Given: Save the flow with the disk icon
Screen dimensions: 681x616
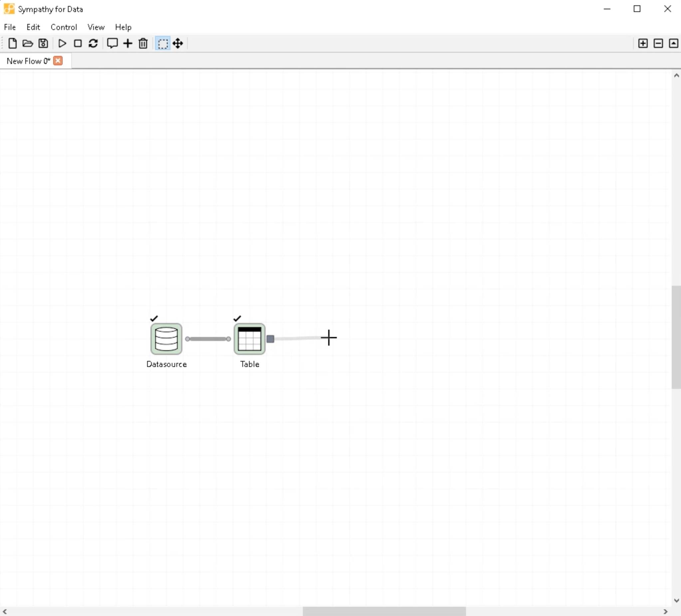Looking at the screenshot, I should [x=43, y=43].
